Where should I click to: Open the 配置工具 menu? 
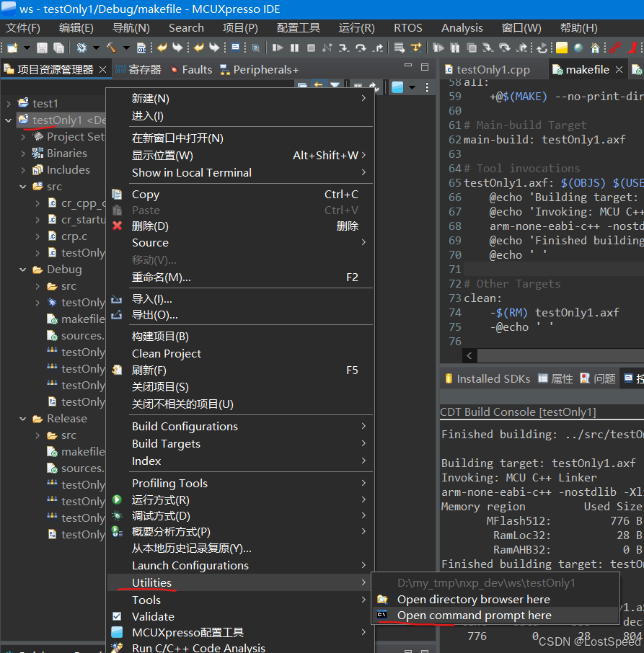[x=299, y=28]
